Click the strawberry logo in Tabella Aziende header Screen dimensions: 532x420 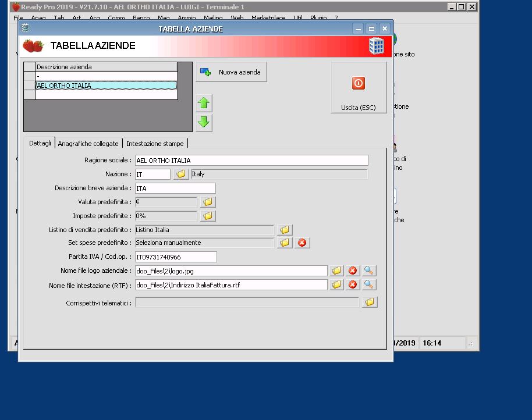33,46
